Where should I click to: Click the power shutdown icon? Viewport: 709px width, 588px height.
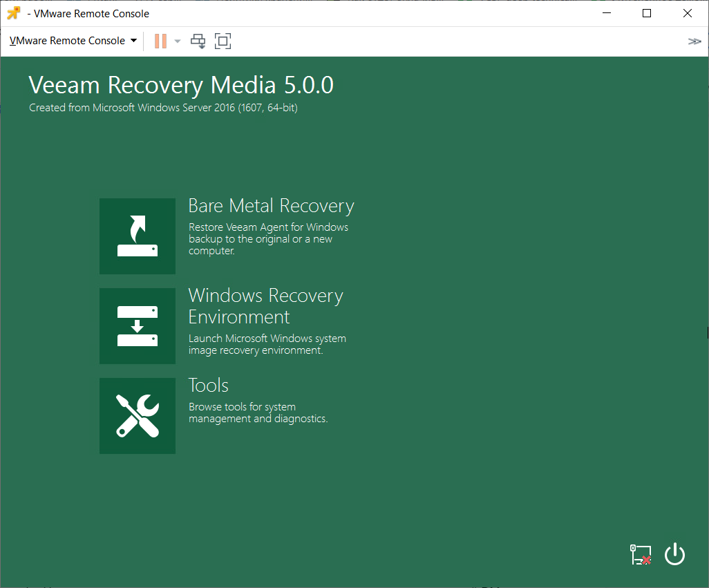click(674, 554)
